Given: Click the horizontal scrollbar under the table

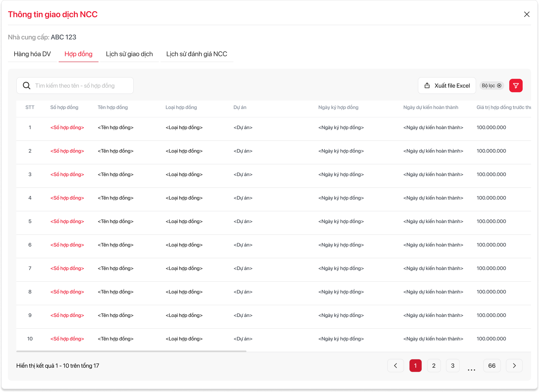Looking at the screenshot, I should [x=131, y=351].
